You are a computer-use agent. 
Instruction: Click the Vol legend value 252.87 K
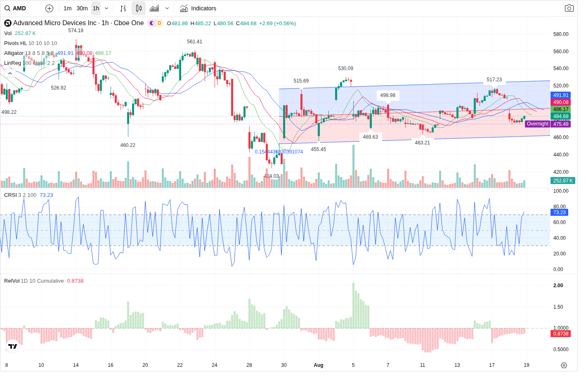click(x=25, y=33)
